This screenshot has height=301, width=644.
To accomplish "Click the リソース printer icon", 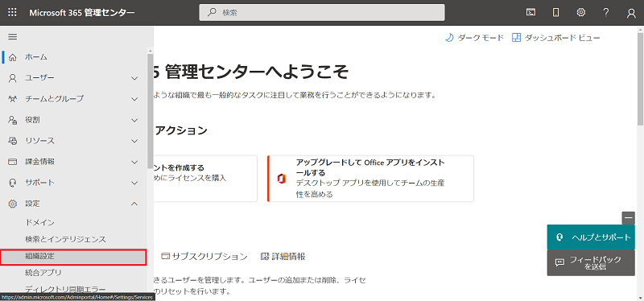I will point(13,141).
